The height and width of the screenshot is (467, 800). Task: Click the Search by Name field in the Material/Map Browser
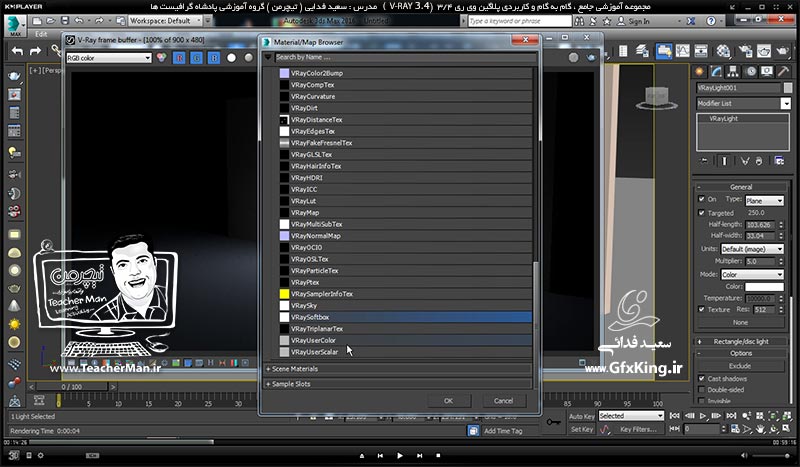click(x=405, y=57)
